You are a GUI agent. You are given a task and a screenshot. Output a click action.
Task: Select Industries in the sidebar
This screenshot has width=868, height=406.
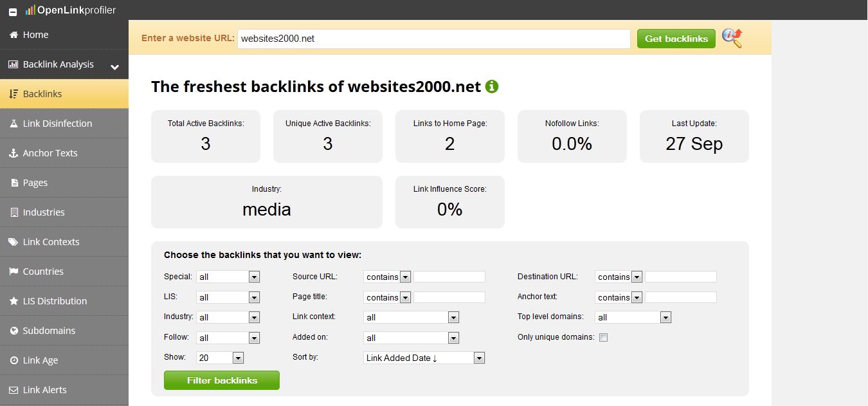[x=64, y=212]
